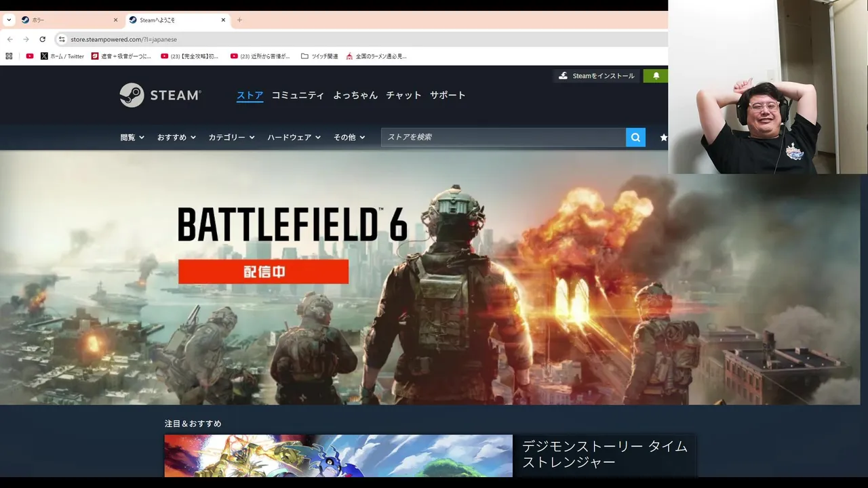Image resolution: width=868 pixels, height=488 pixels.
Task: Go back with the browser back arrow
Action: (x=9, y=39)
